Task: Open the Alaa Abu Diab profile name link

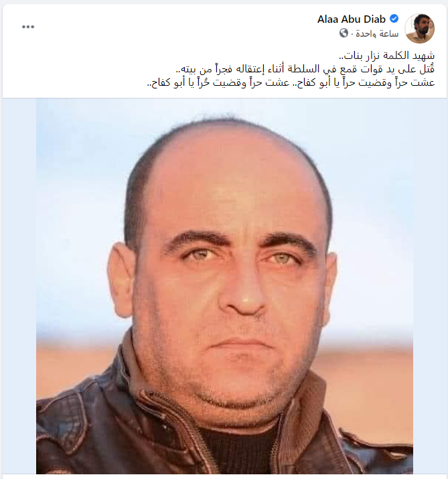Action: coord(351,19)
